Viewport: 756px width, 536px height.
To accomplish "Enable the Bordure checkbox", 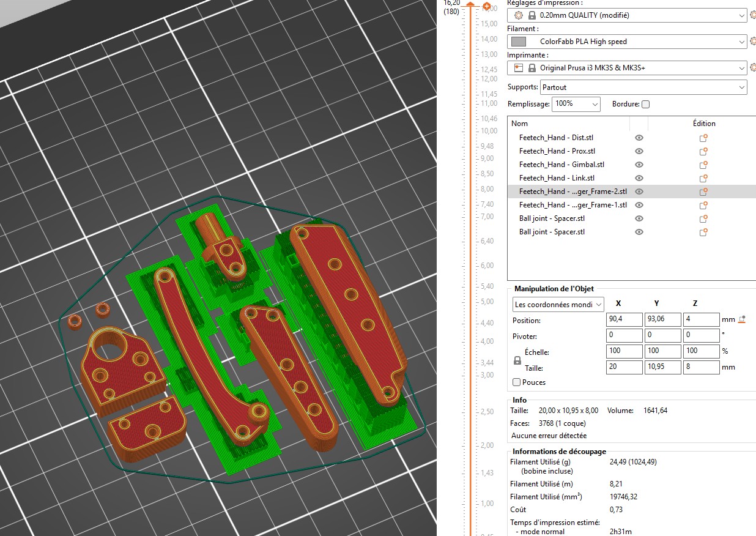I will click(645, 104).
